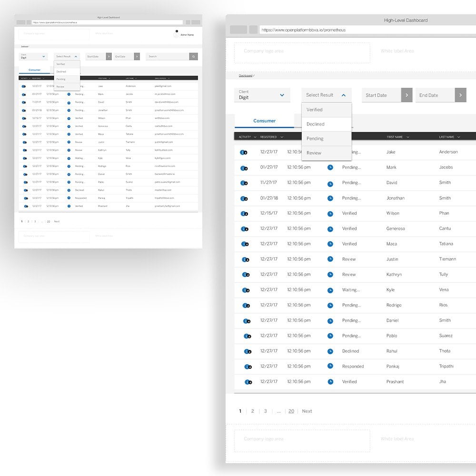Click Wilson Phan's clock status icon in large view
Viewport: 476px width, 476px height.
pyautogui.click(x=330, y=213)
